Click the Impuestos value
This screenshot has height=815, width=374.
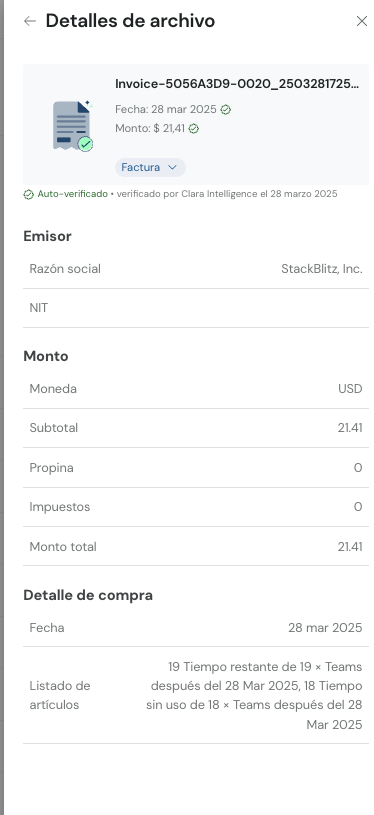[x=358, y=507]
